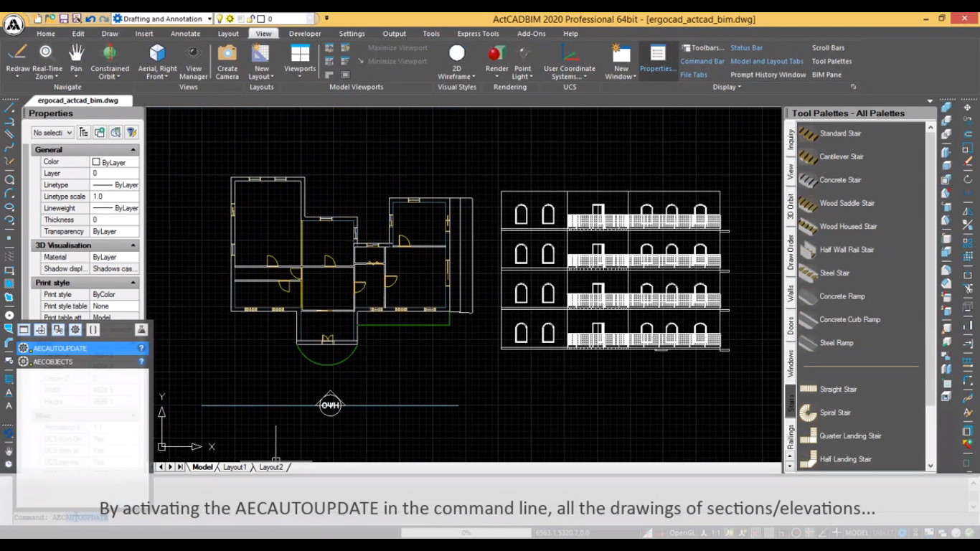Toggle the layer lightbulb on/off icon
Viewport: 980px width, 551px height.
tap(220, 19)
